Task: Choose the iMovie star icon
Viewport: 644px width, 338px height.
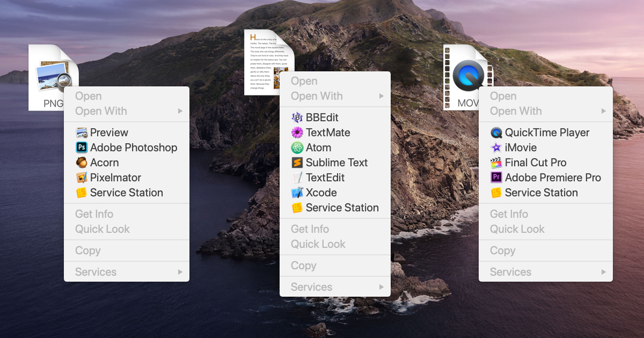Action: 496,148
